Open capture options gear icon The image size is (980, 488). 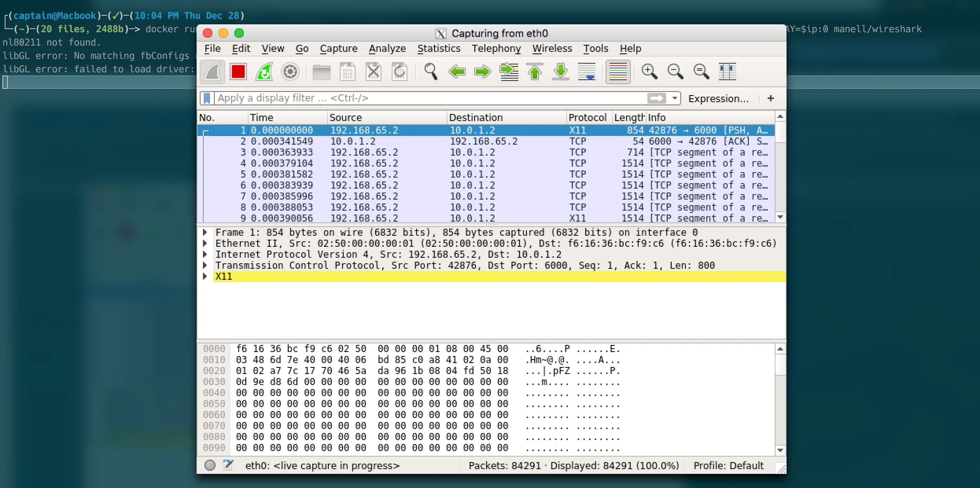tap(290, 72)
